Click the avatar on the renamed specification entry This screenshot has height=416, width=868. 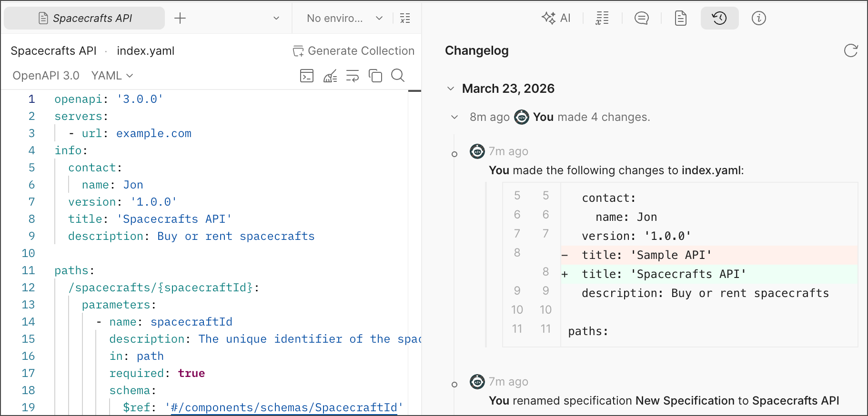tap(477, 382)
